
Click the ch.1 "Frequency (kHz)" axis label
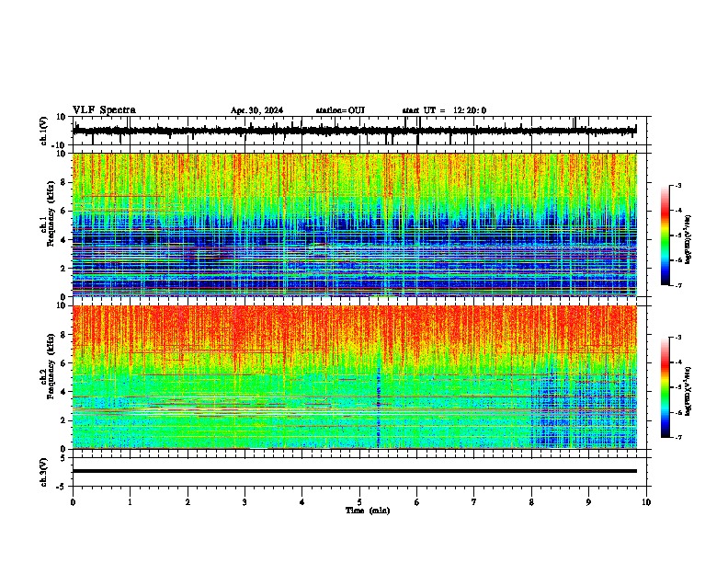point(51,213)
